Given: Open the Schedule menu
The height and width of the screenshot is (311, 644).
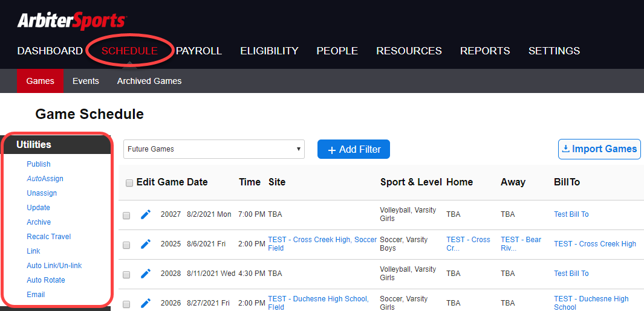Looking at the screenshot, I should tap(130, 51).
